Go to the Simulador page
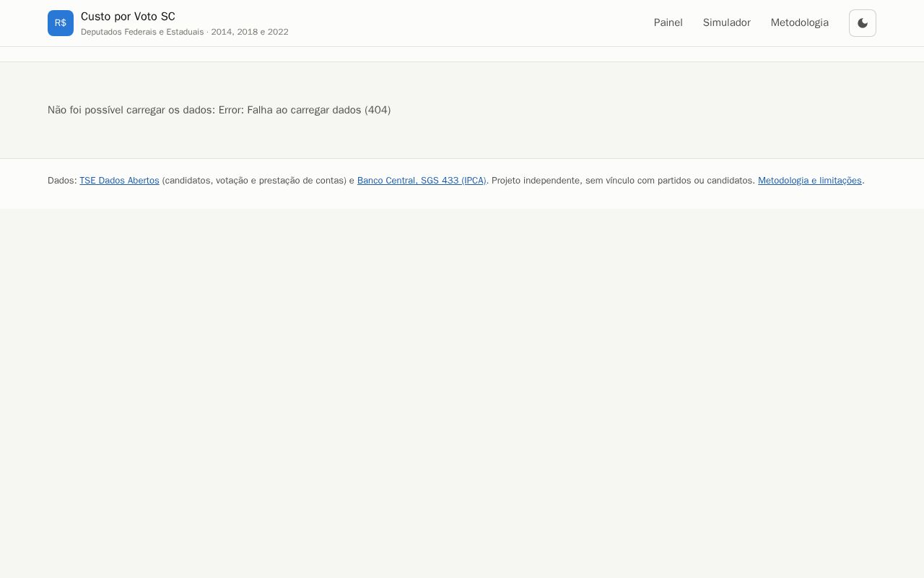 (727, 23)
